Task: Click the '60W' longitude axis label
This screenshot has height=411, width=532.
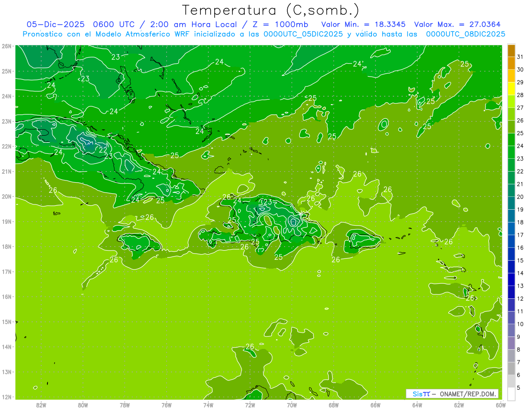Action: 501,404
